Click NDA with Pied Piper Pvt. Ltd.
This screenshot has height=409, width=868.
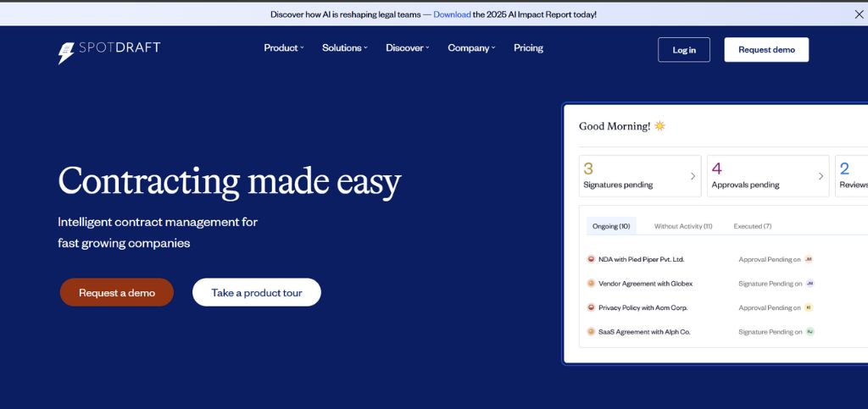(x=641, y=259)
